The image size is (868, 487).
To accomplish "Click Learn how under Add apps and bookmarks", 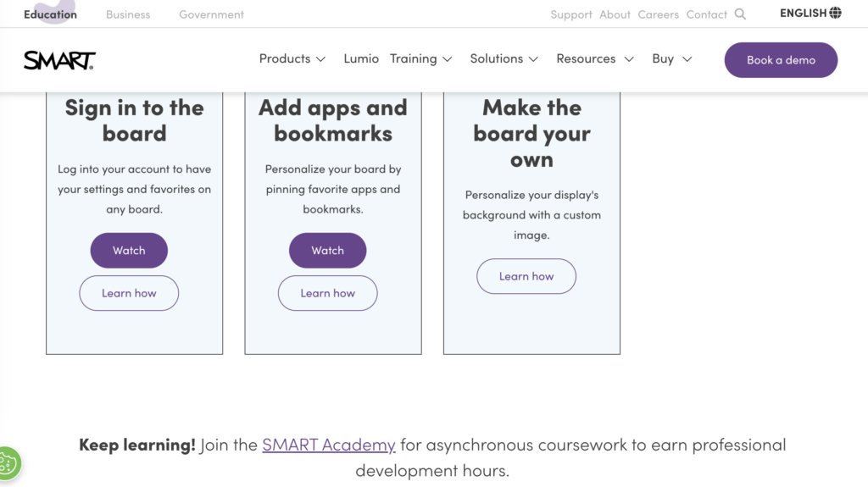I will click(328, 293).
